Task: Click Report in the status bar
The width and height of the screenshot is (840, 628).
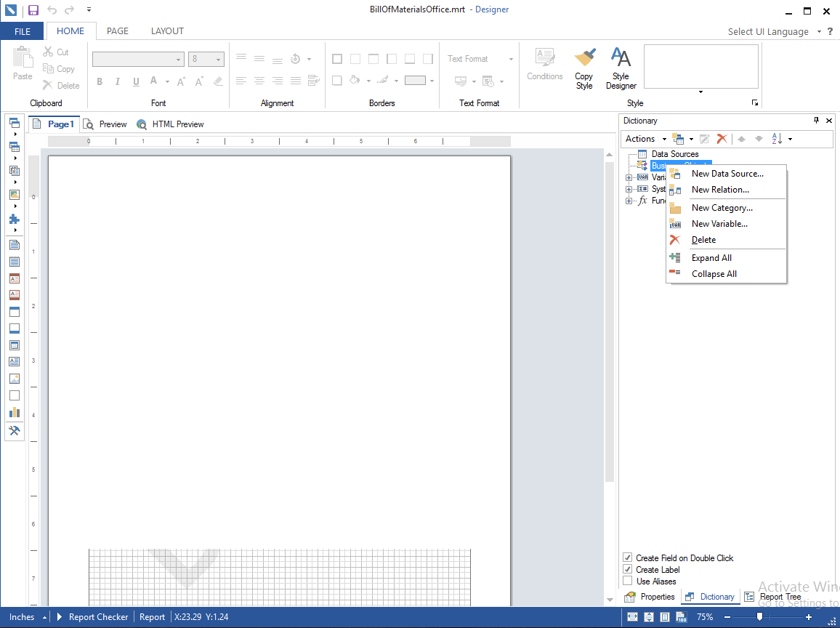Action: coord(152,617)
